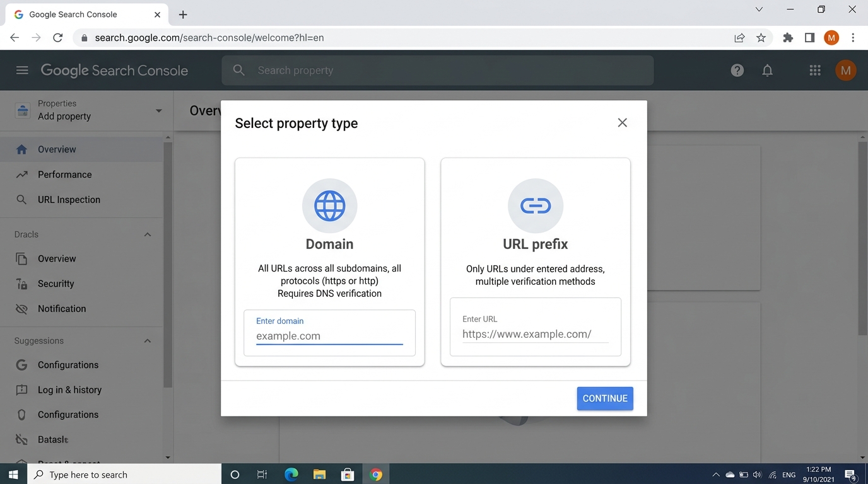Share this page from the address bar

[x=739, y=38]
